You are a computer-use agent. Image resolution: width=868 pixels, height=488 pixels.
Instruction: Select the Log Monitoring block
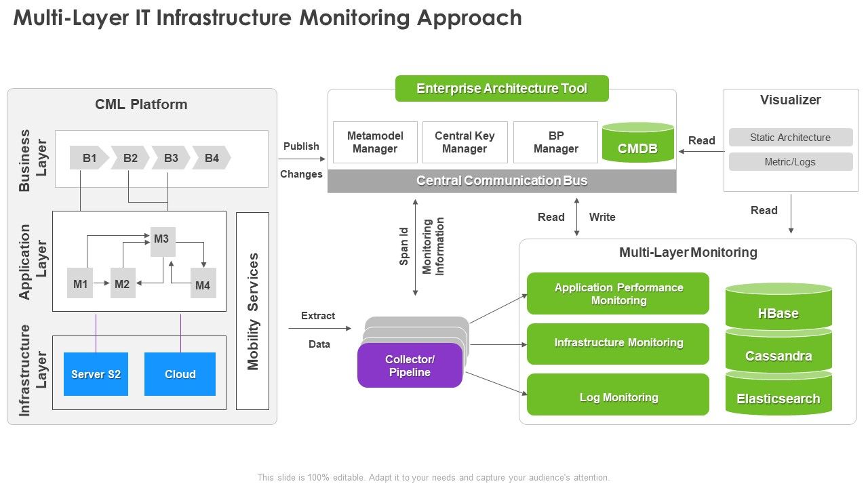618,394
